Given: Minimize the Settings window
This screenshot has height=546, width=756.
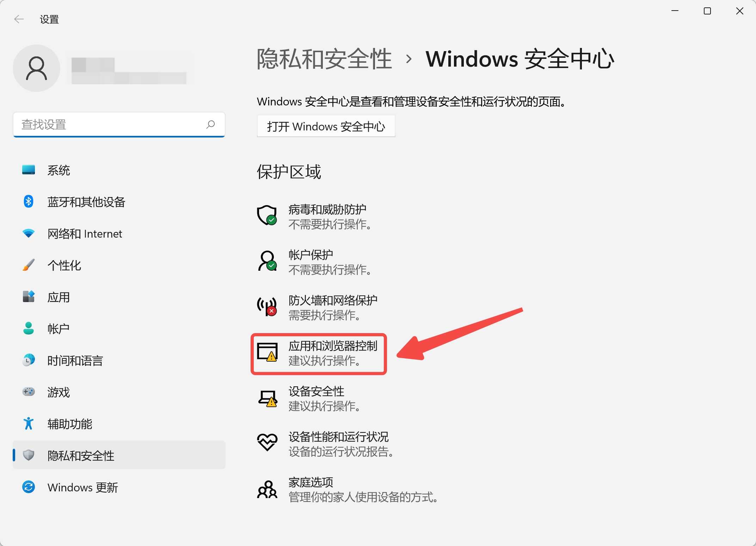Looking at the screenshot, I should (x=675, y=11).
